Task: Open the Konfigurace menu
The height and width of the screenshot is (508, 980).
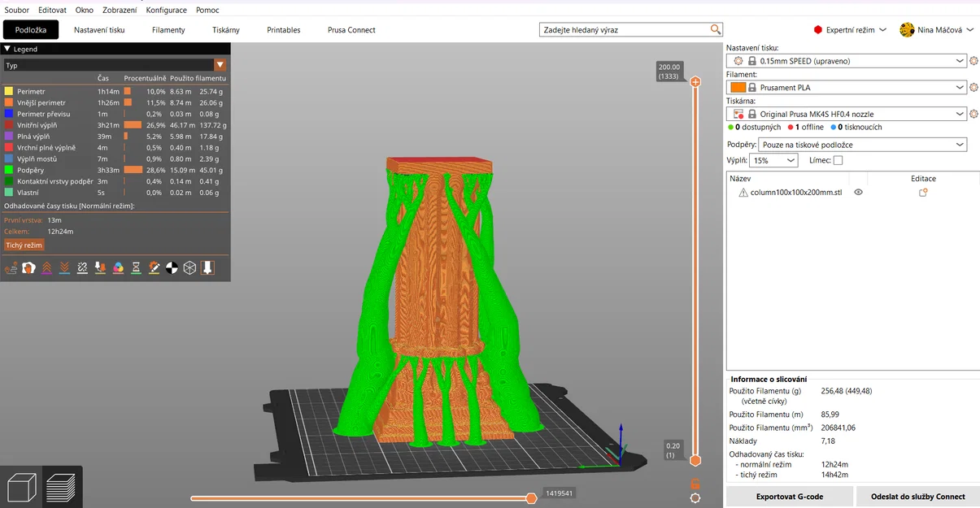Action: tap(166, 10)
